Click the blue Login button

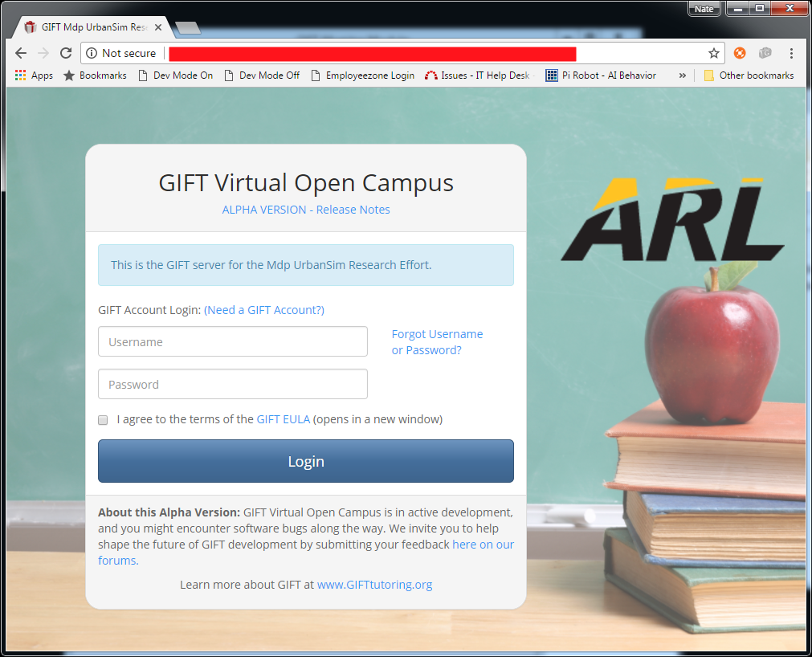click(x=306, y=461)
